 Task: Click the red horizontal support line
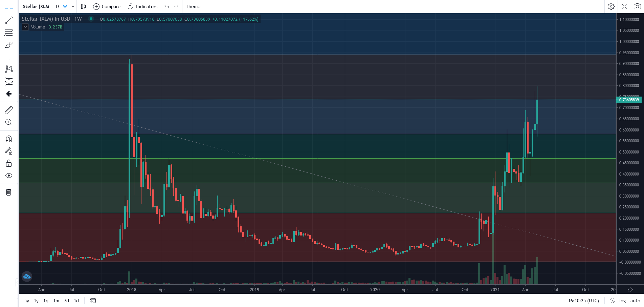tap(317, 213)
